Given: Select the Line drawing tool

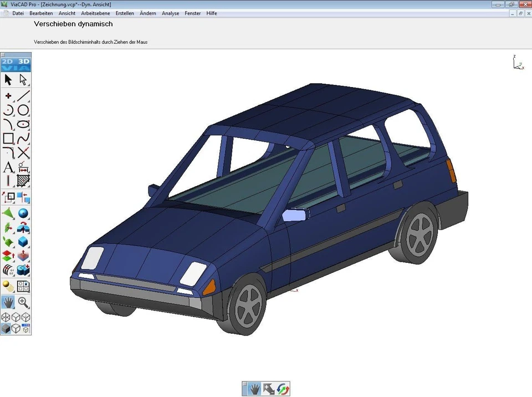Looking at the screenshot, I should [23, 95].
